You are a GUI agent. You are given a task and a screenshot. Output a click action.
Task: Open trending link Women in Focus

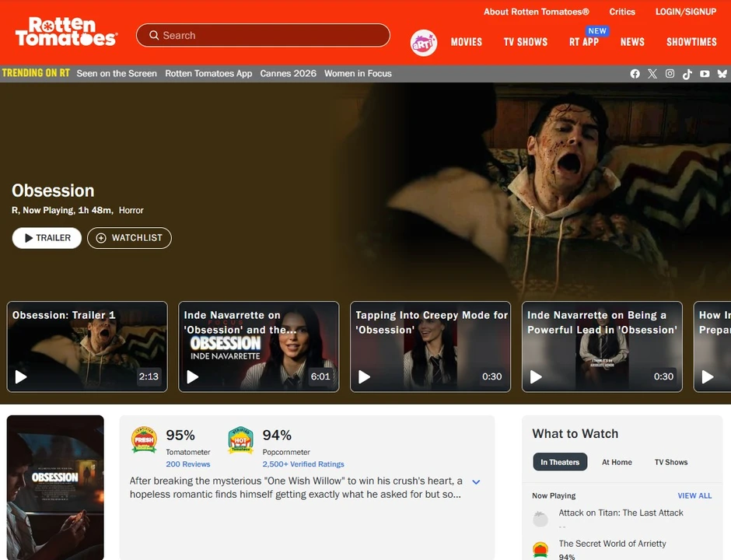[x=358, y=74]
